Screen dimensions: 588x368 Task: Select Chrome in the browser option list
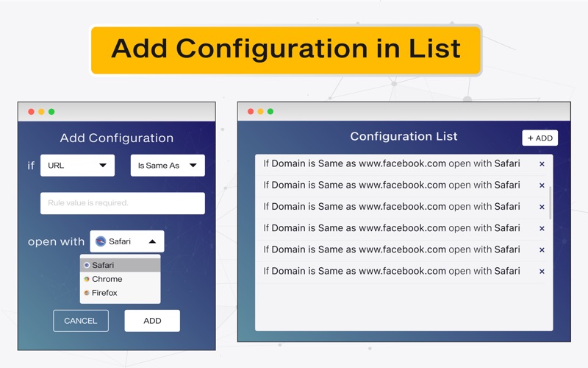[x=120, y=279]
